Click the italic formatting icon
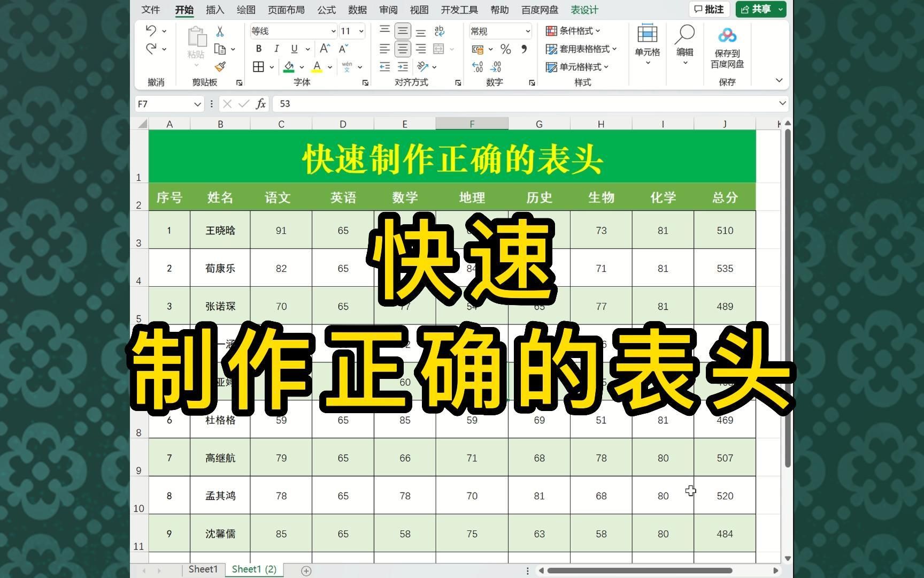The image size is (924, 578). click(x=276, y=49)
